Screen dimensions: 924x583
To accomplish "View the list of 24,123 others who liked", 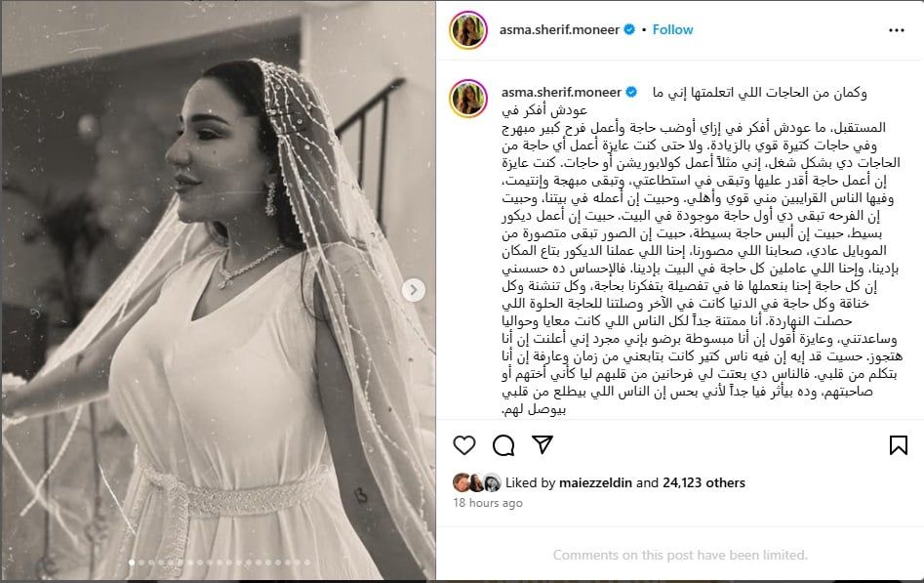I will (703, 482).
